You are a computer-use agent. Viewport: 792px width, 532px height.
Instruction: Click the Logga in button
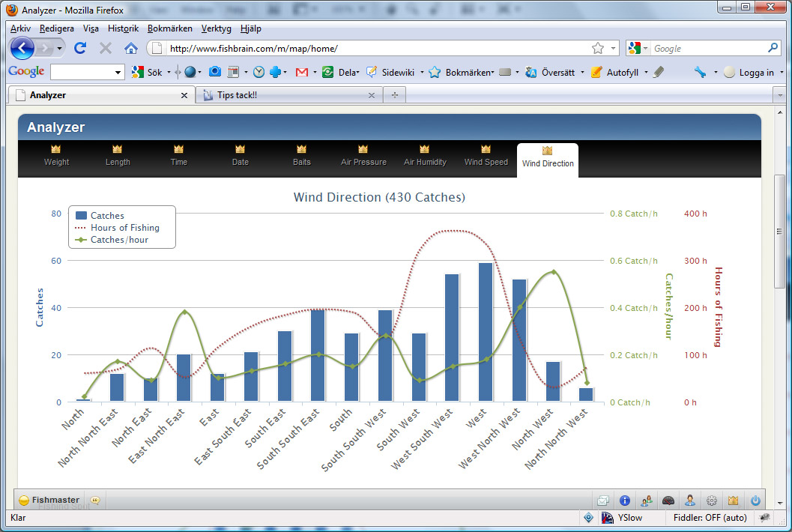749,73
